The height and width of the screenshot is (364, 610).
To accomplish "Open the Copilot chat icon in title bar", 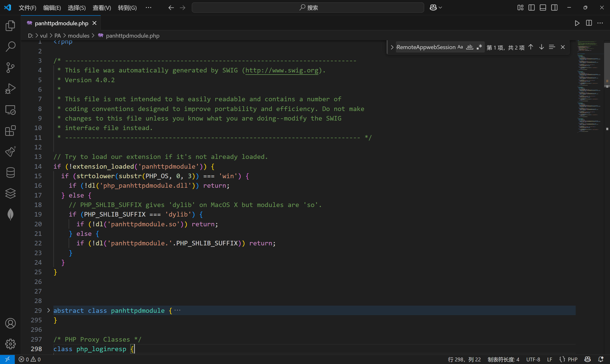I will [433, 8].
